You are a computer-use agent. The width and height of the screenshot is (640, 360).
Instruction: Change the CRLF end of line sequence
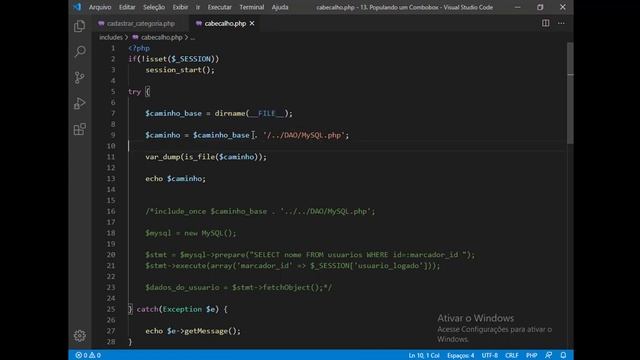coord(511,355)
